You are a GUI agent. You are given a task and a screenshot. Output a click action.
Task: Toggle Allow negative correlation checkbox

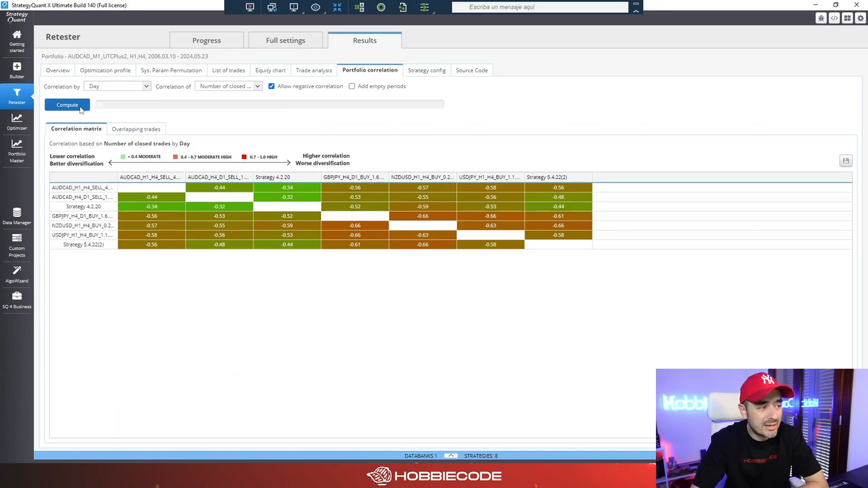(x=271, y=86)
